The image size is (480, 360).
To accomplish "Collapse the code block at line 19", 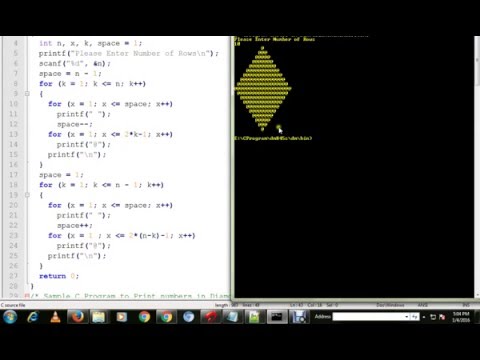I will (x=27, y=195).
